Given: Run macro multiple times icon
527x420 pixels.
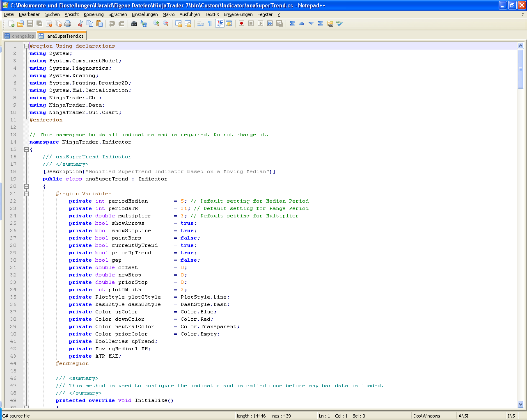Looking at the screenshot, I should pyautogui.click(x=270, y=23).
